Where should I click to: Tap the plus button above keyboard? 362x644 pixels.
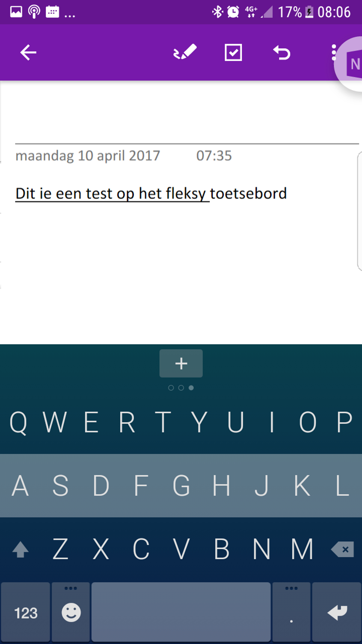(x=181, y=363)
